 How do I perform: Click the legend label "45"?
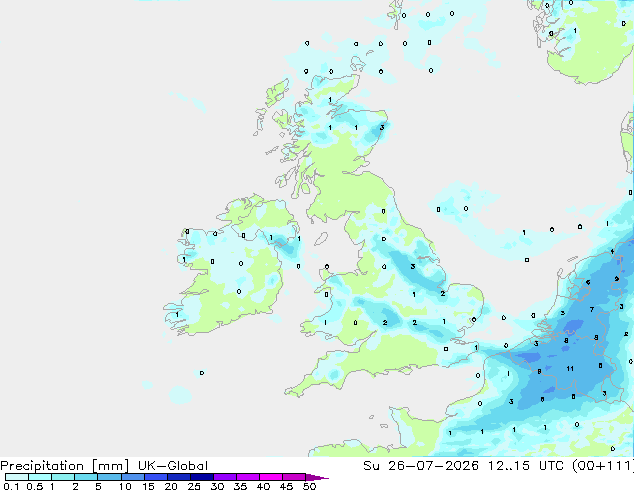(286, 486)
